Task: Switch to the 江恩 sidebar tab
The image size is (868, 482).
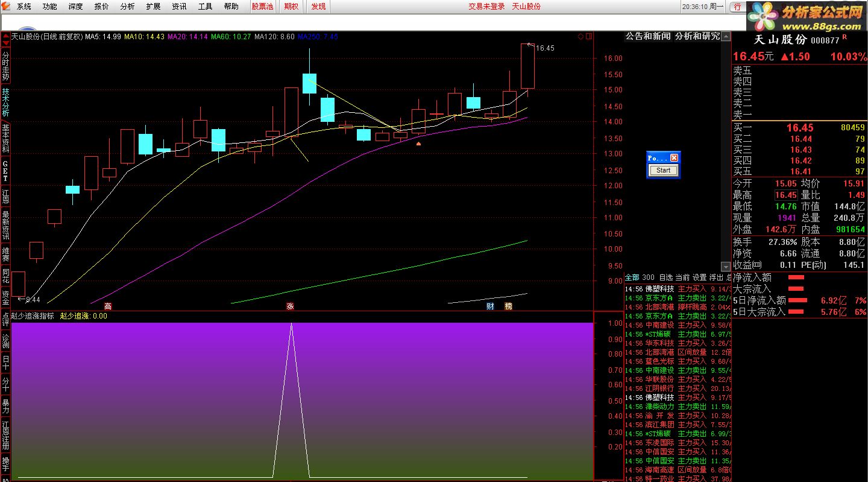Action: coord(5,195)
